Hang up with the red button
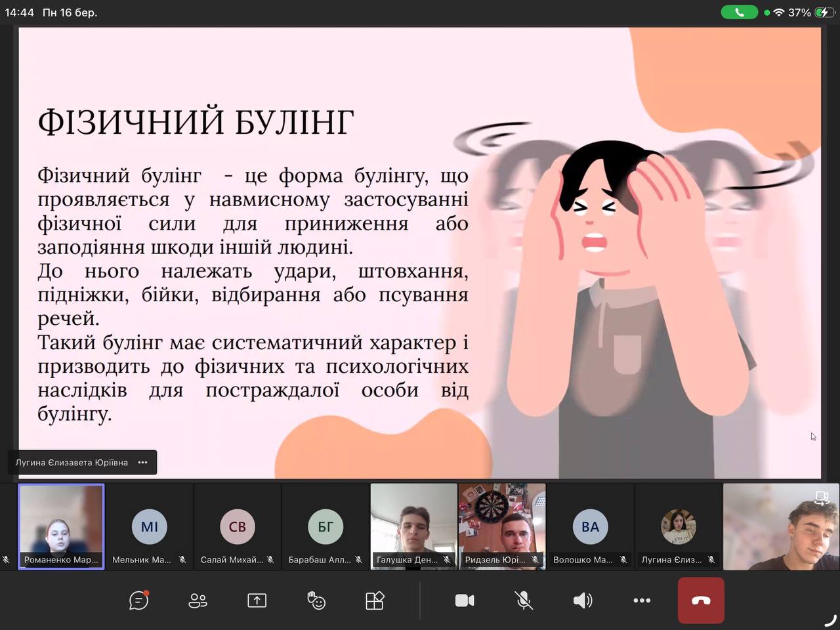840x630 pixels. (701, 600)
